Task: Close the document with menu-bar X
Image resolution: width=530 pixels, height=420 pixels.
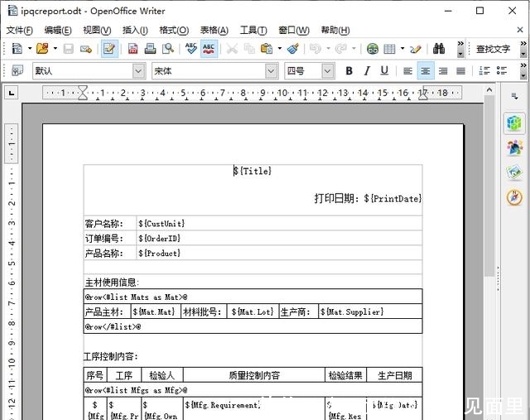Action: point(520,30)
